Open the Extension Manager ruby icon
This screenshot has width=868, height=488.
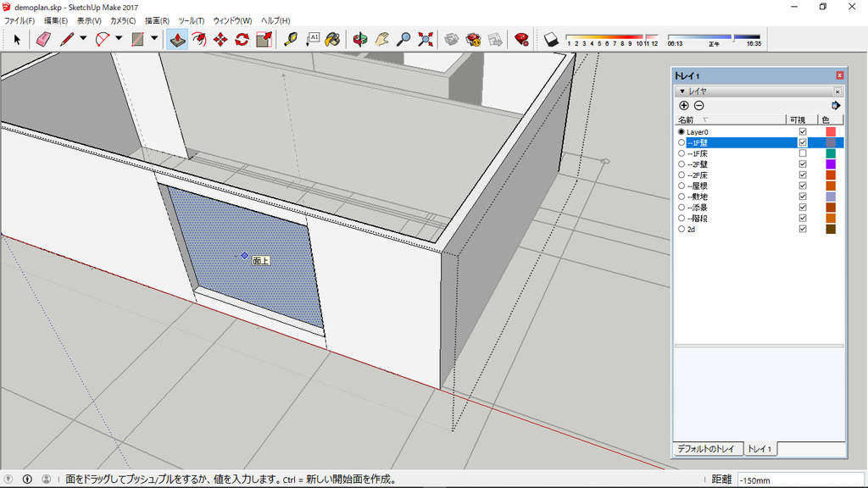[521, 39]
